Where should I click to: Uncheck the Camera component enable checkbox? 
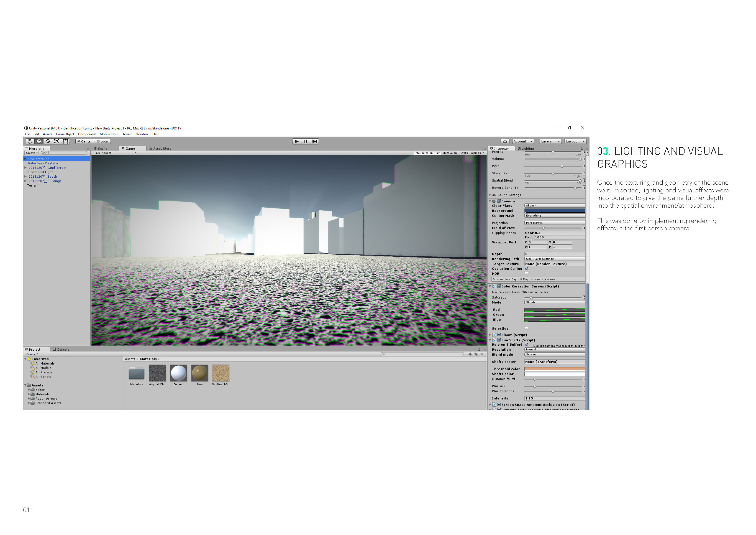pos(499,201)
